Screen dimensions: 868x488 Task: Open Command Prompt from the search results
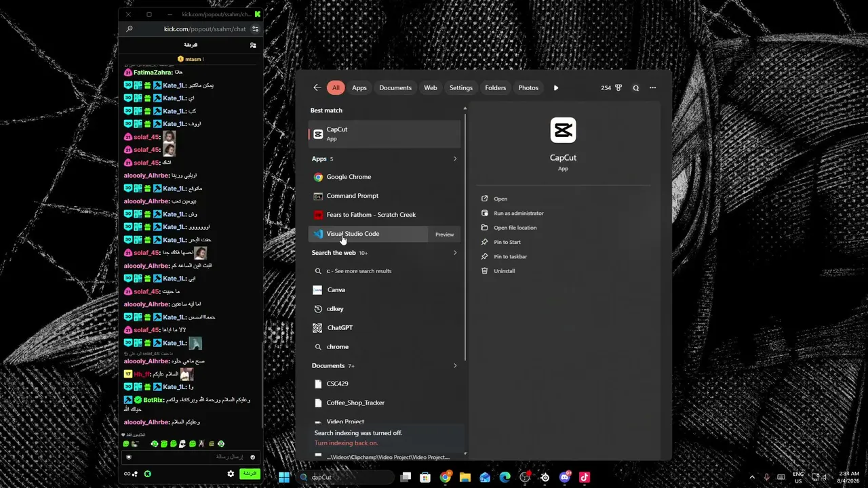(x=384, y=196)
